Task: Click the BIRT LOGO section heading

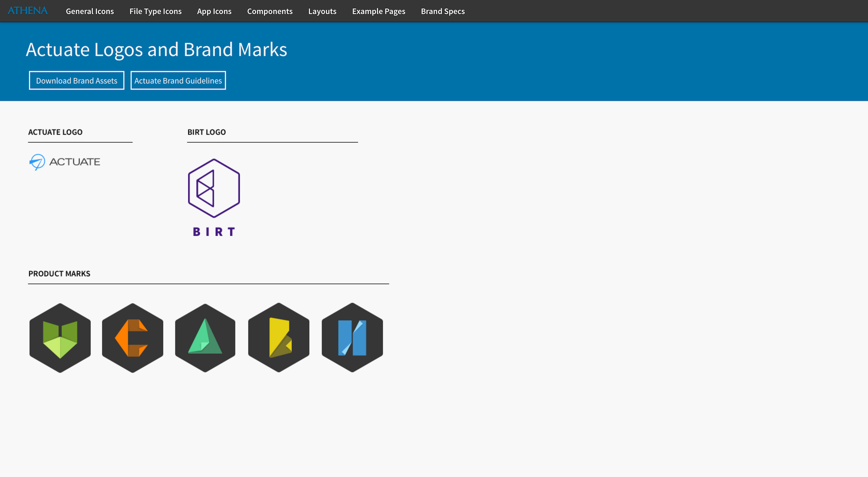Action: pyautogui.click(x=207, y=132)
